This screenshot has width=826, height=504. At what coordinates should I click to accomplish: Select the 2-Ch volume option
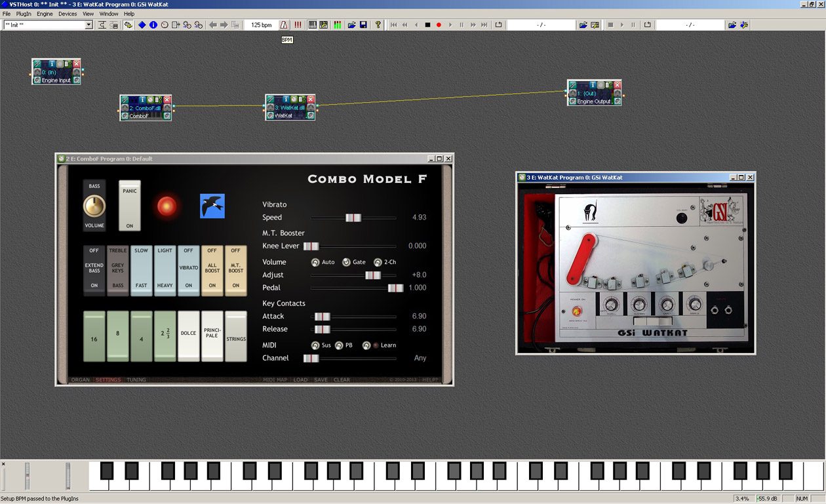tap(378, 262)
